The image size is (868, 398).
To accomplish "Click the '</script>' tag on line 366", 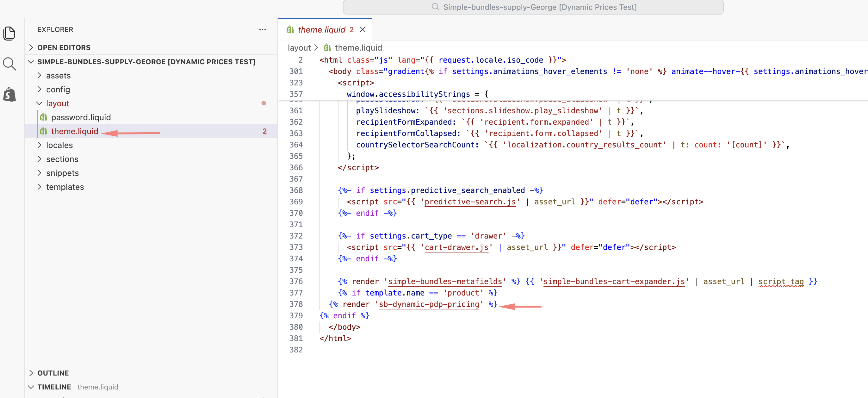I will click(x=358, y=168).
